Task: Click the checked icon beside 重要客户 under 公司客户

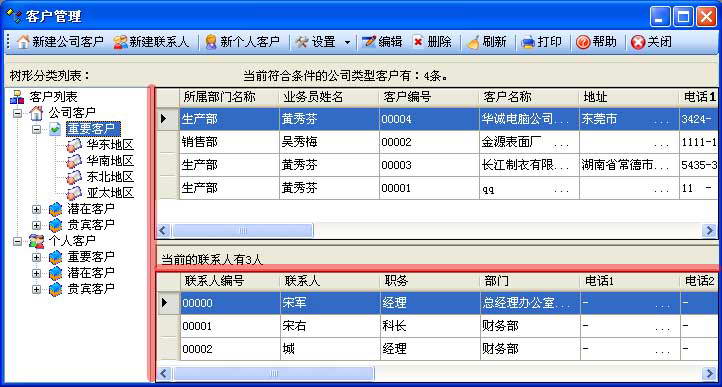Action: click(55, 129)
